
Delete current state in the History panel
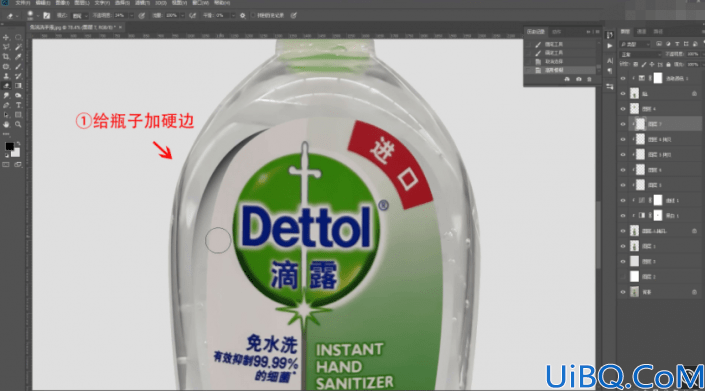point(589,79)
